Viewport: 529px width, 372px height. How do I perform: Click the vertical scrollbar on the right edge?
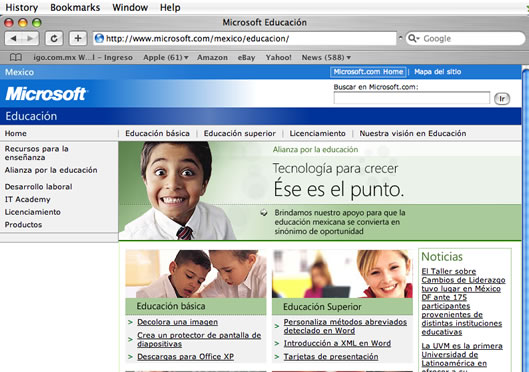(x=525, y=219)
